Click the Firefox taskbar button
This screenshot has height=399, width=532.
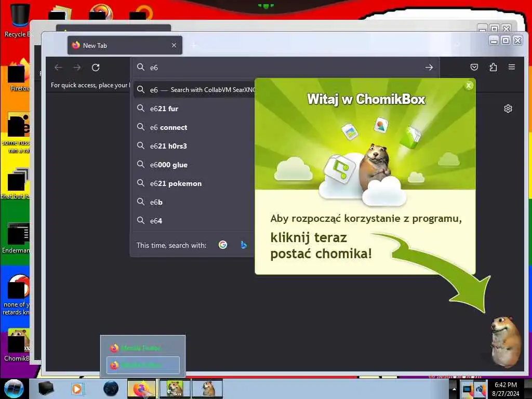[141, 389]
